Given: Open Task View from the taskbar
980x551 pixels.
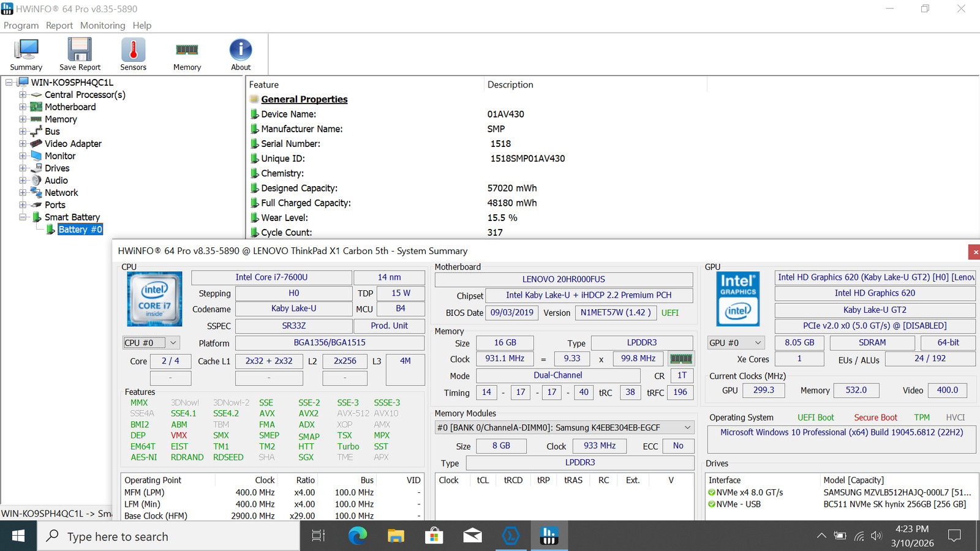Looking at the screenshot, I should coord(318,536).
